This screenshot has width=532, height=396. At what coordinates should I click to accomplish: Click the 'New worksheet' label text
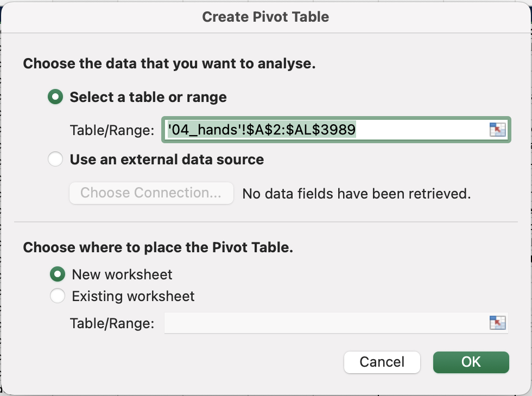click(122, 274)
